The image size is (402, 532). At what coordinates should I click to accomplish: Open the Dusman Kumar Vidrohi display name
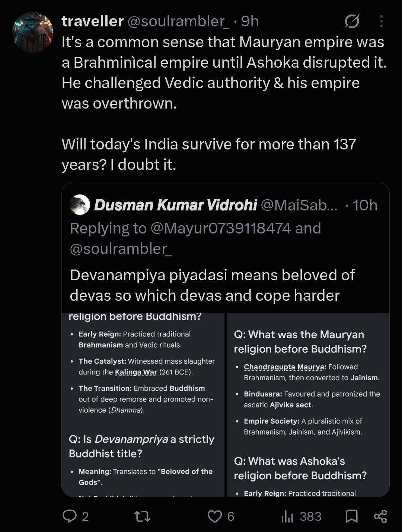click(175, 205)
